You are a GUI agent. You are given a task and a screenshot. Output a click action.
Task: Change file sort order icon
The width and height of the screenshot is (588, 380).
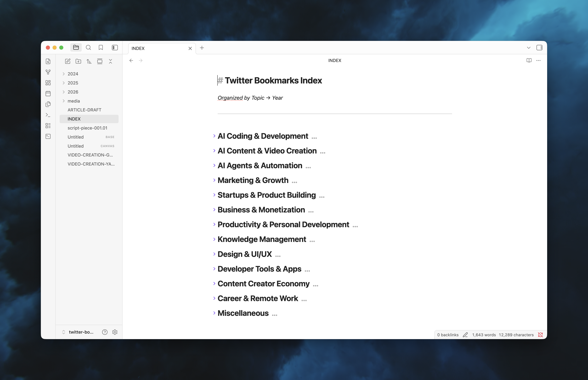coord(89,61)
